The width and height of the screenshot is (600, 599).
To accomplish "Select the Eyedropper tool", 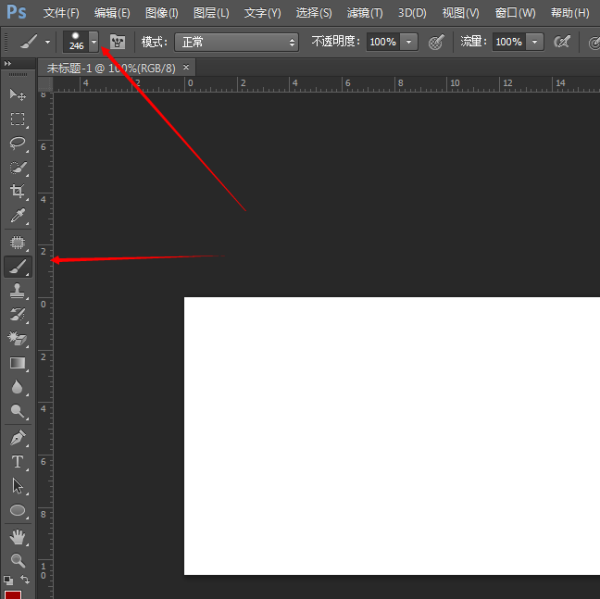I will [x=18, y=215].
